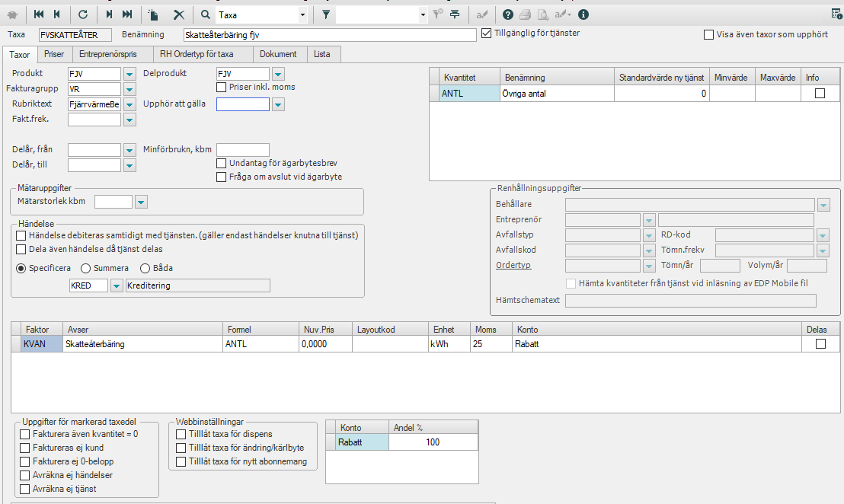
Task: Expand the Delår, till dropdown
Action: click(x=129, y=165)
